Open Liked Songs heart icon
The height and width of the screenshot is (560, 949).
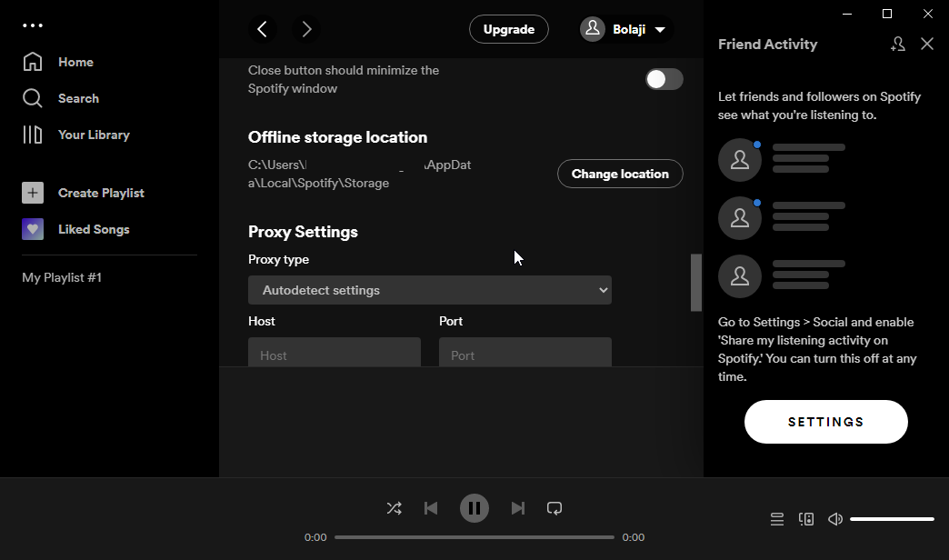pos(33,229)
